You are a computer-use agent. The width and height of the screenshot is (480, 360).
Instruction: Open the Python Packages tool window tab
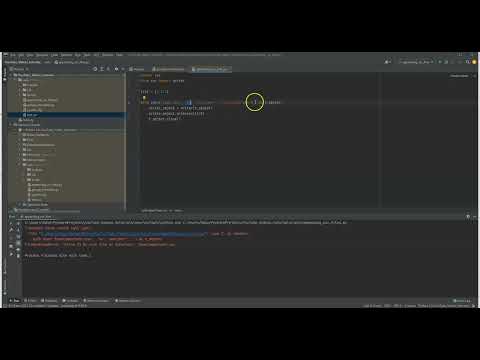[x=96, y=301]
